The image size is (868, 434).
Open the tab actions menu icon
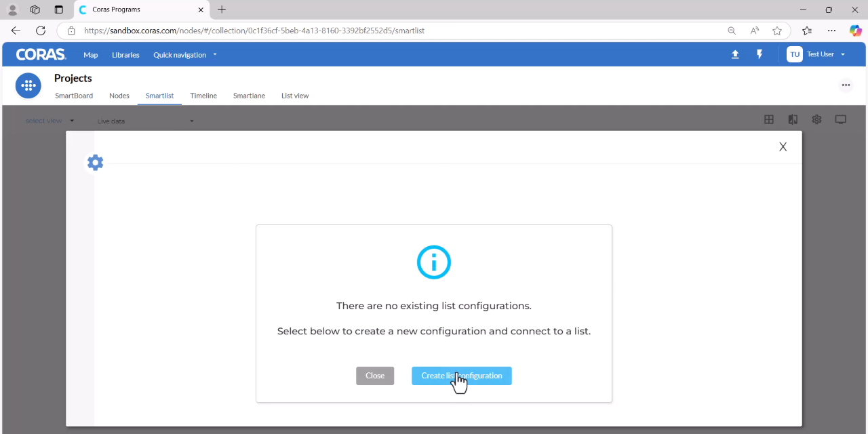point(58,9)
